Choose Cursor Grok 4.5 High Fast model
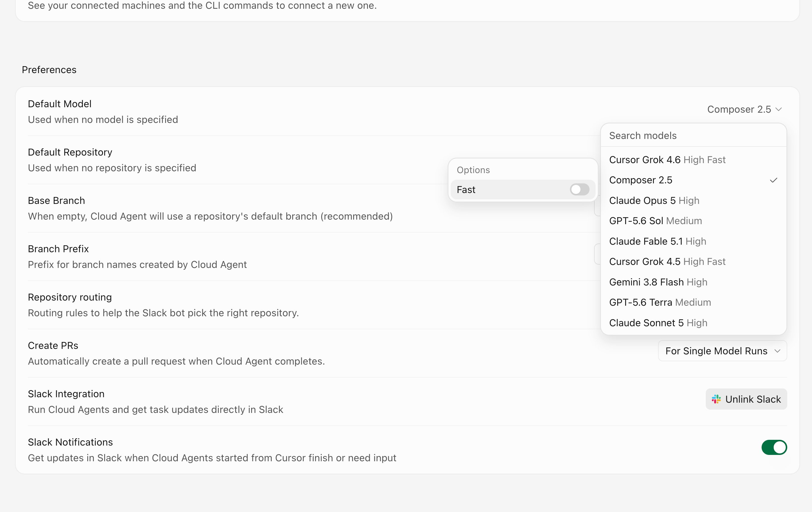The image size is (812, 512). pos(693,262)
